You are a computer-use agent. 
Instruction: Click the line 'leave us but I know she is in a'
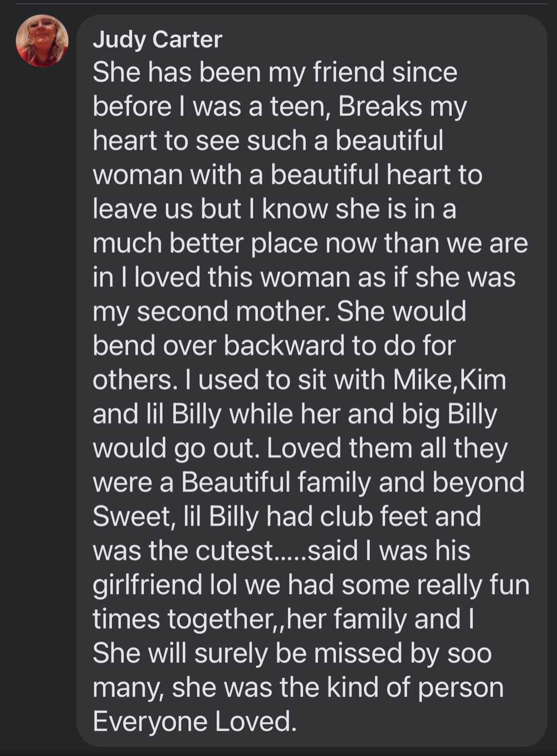274,209
